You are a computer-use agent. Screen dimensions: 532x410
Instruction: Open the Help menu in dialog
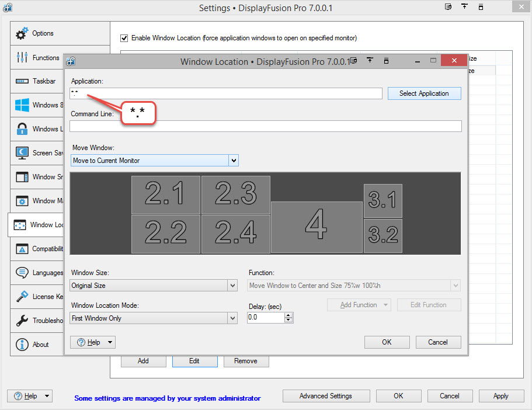pyautogui.click(x=93, y=342)
